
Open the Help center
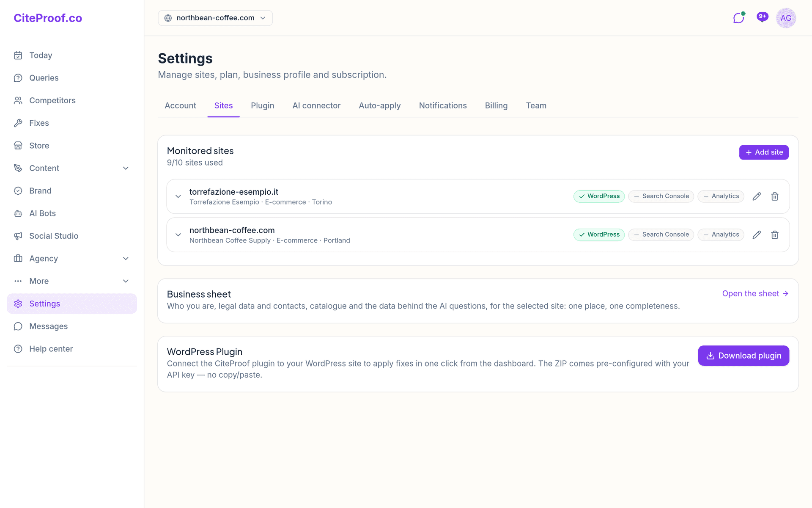[x=72, y=349]
